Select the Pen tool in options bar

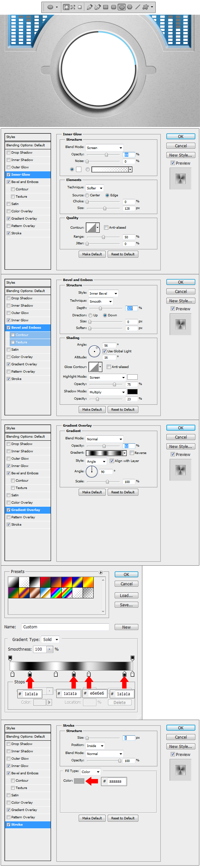(89, 7)
